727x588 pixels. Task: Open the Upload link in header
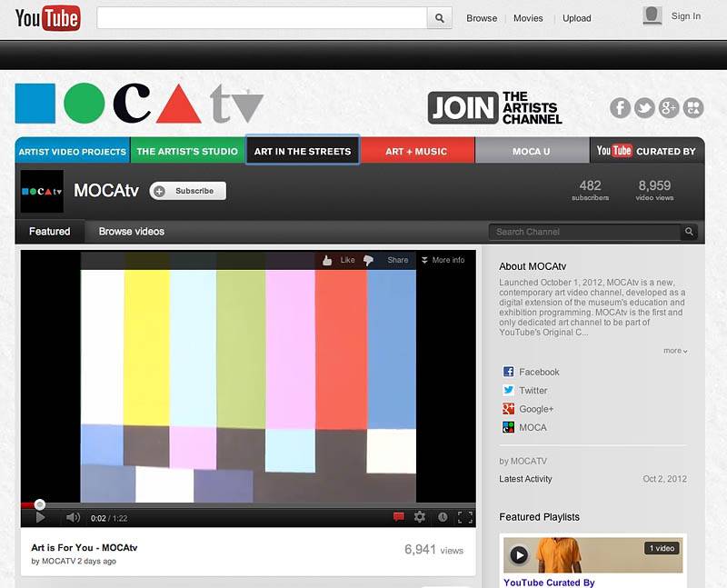(576, 18)
